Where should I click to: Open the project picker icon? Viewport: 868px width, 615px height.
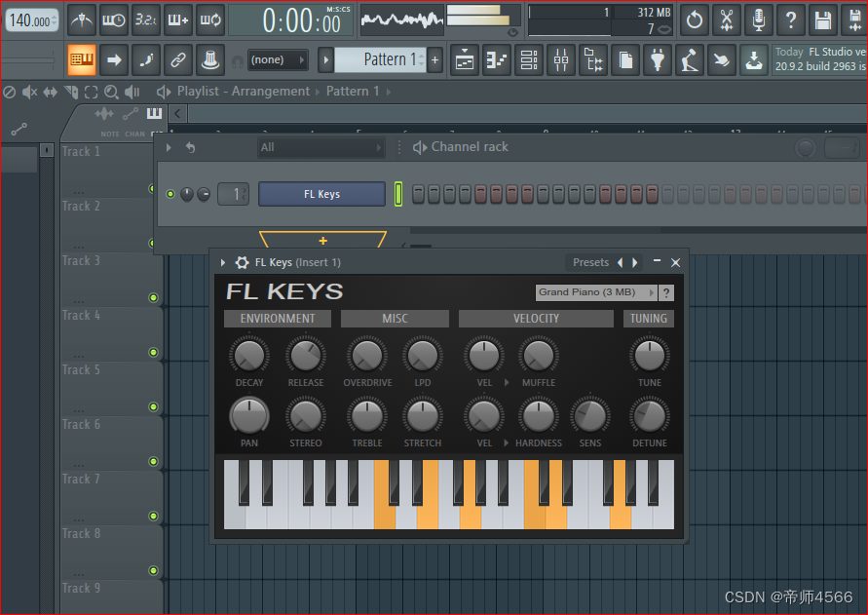(625, 59)
